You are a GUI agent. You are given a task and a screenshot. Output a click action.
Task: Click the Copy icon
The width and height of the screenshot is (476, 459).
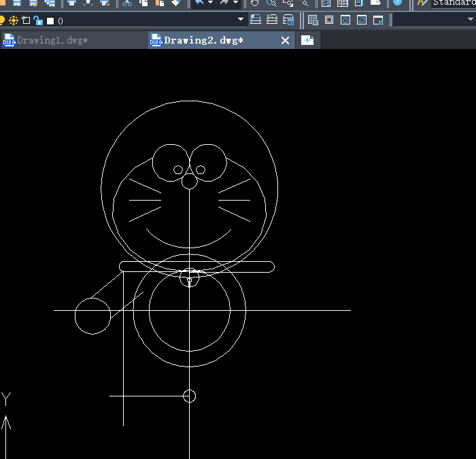tap(143, 3)
